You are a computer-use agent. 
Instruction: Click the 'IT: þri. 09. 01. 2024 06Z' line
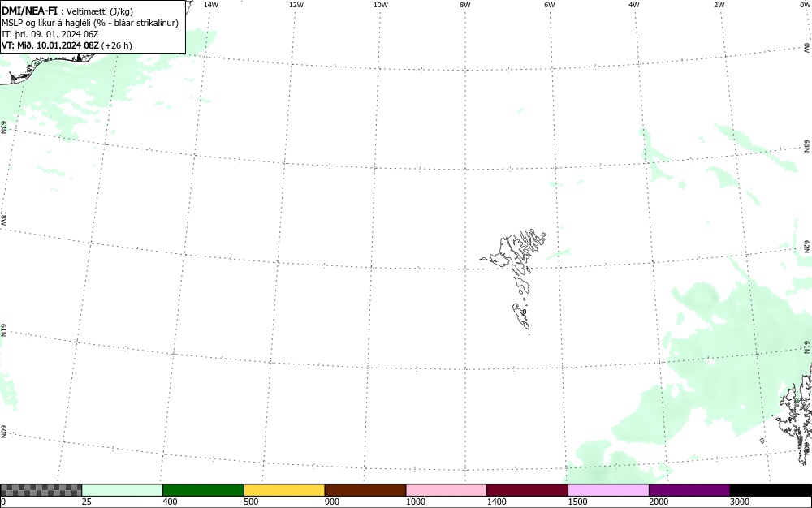pyautogui.click(x=50, y=34)
